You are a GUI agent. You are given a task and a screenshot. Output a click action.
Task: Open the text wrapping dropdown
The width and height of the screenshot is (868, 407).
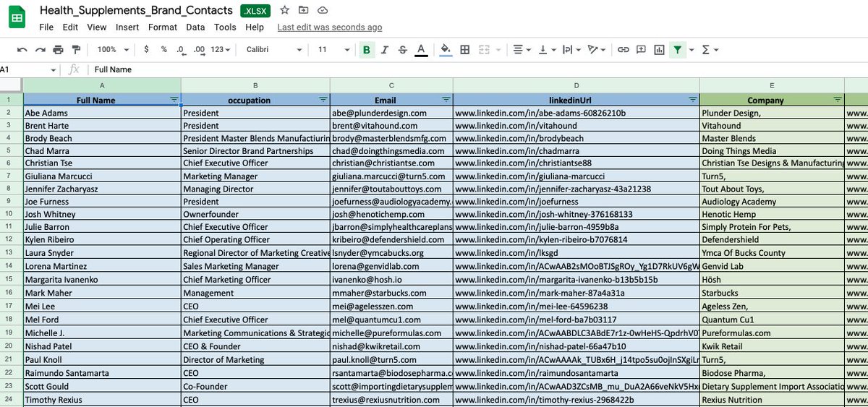[x=571, y=49]
